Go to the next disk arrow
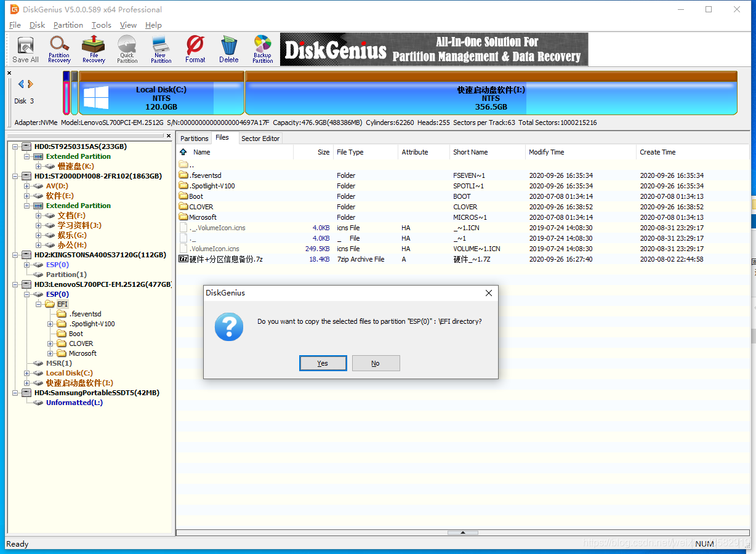 click(30, 84)
